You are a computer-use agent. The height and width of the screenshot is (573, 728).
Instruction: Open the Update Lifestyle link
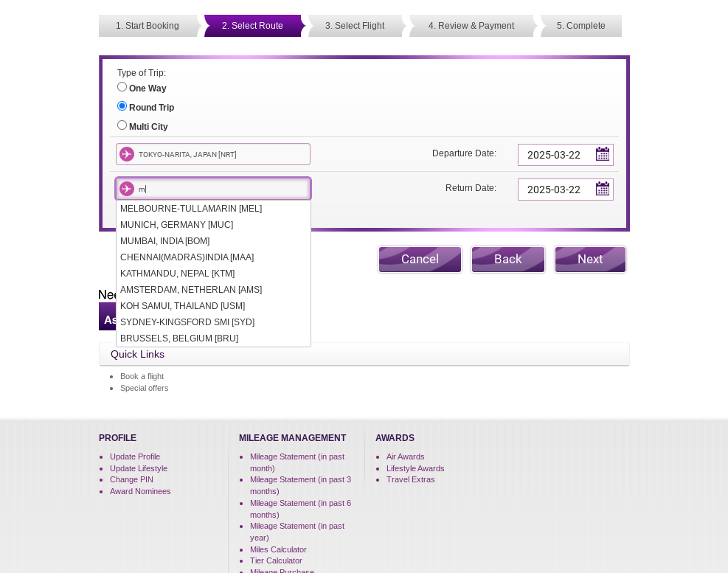point(139,468)
